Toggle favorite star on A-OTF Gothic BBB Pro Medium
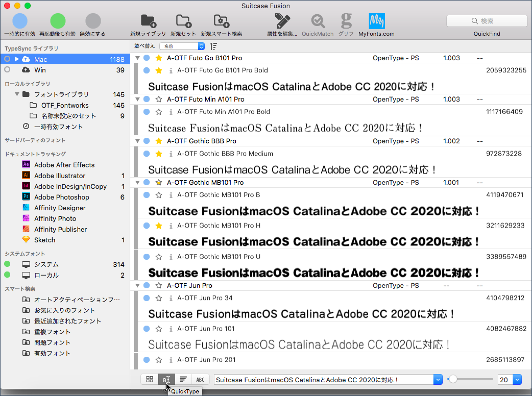 pos(159,154)
